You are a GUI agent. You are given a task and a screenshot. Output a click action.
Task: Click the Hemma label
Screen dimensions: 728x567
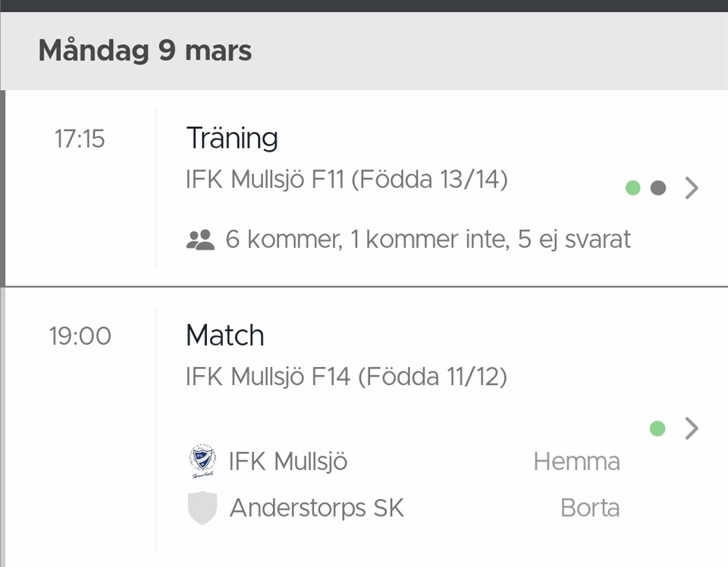(576, 462)
